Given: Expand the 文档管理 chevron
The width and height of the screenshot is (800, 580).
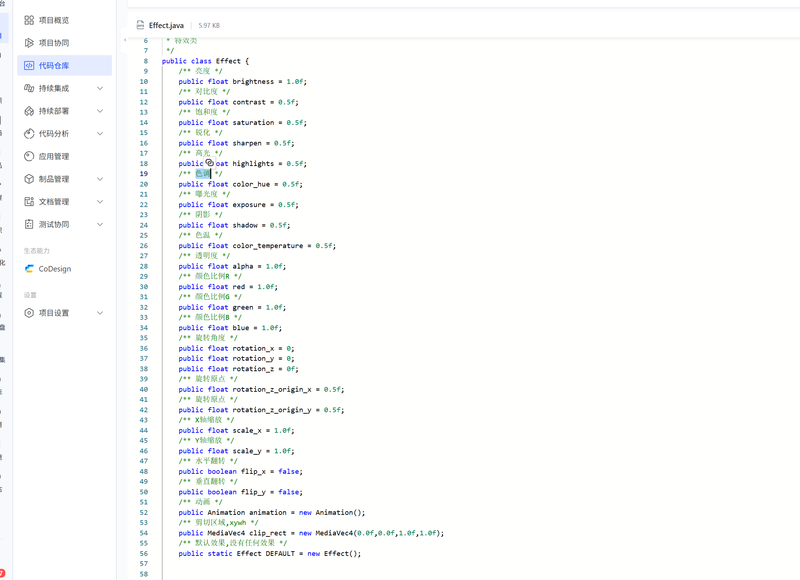Looking at the screenshot, I should 100,202.
